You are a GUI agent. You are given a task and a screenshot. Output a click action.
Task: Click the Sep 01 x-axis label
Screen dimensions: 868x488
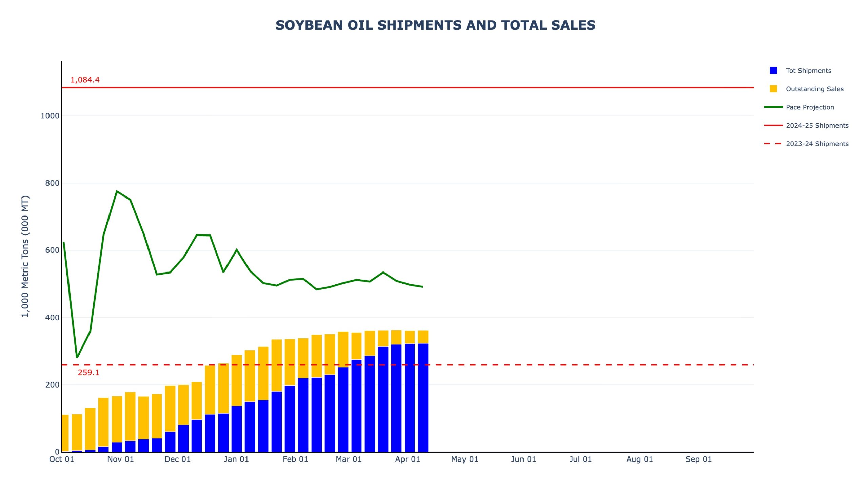click(698, 459)
